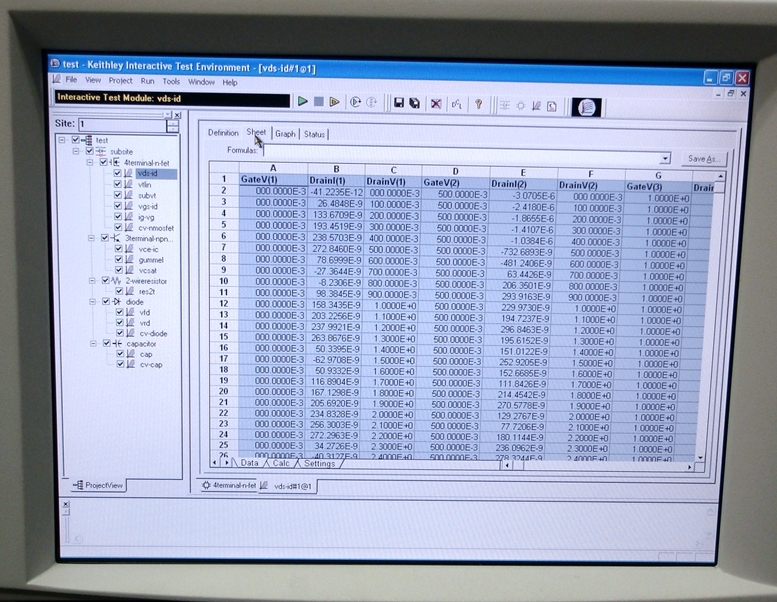The image size is (777, 602).
Task: Click the subsite icon in project tree
Action: tap(101, 151)
